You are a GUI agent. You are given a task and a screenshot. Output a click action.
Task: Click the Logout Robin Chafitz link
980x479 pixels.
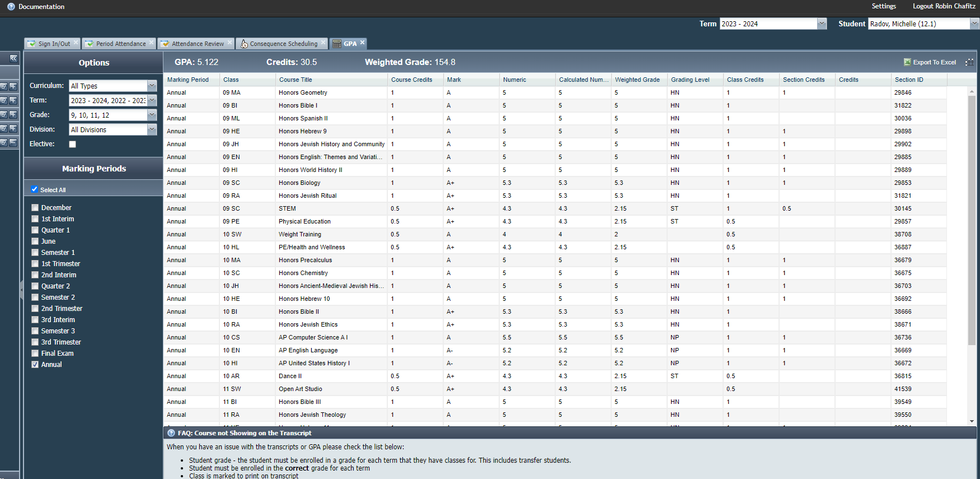[944, 6]
